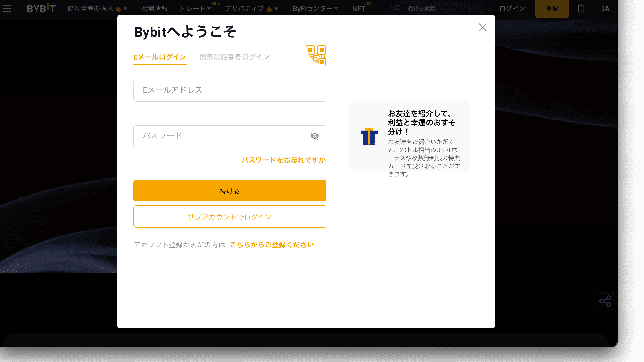Register via こちらからご登録ください link

272,244
